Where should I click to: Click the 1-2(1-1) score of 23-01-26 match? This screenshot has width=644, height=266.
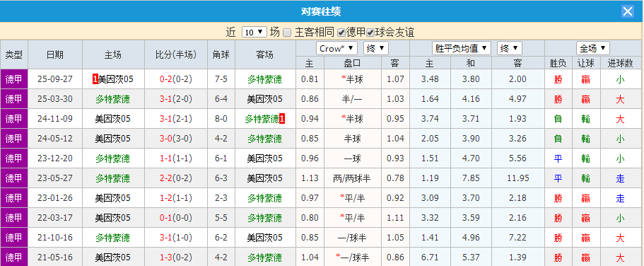tap(176, 198)
